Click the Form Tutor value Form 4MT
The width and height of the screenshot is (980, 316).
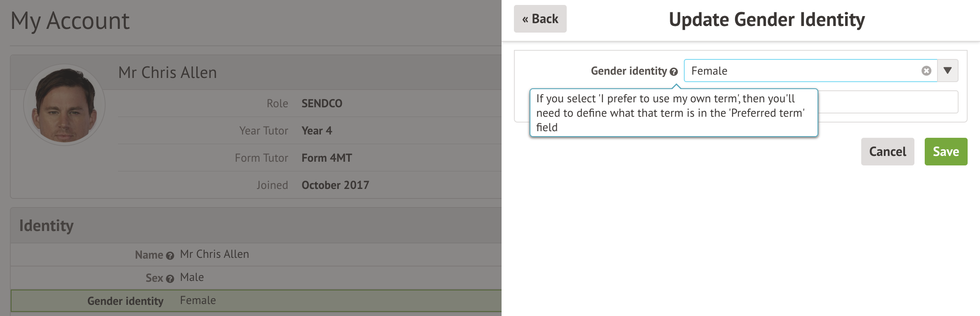[327, 158]
